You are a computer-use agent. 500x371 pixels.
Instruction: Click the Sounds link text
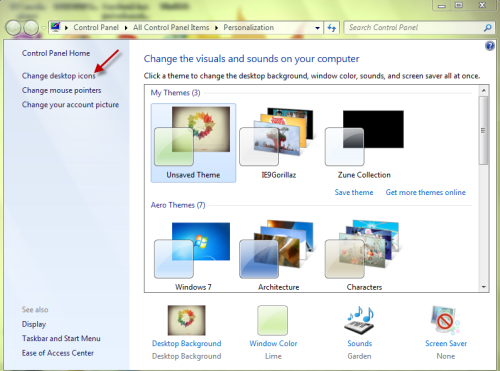[x=359, y=343]
